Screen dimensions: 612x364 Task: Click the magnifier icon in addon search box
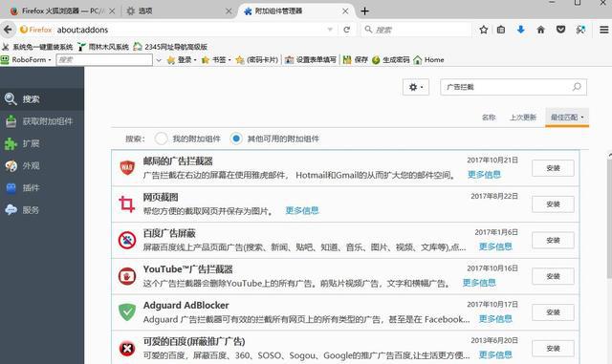(x=577, y=87)
